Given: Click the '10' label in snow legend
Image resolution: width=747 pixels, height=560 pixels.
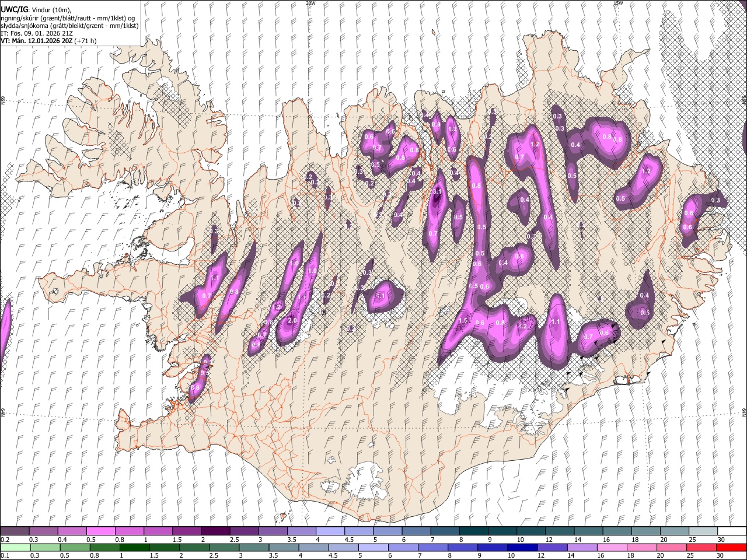Looking at the screenshot, I should [520, 540].
